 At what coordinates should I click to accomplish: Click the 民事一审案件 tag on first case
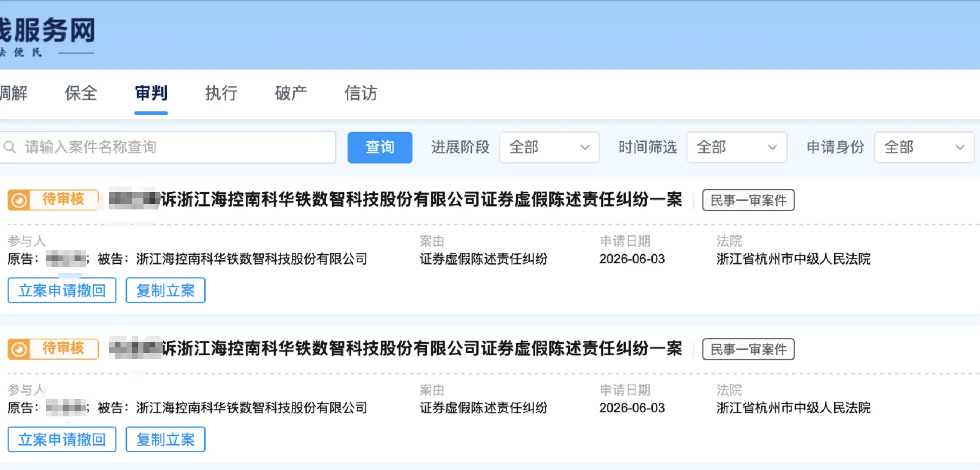pyautogui.click(x=748, y=200)
